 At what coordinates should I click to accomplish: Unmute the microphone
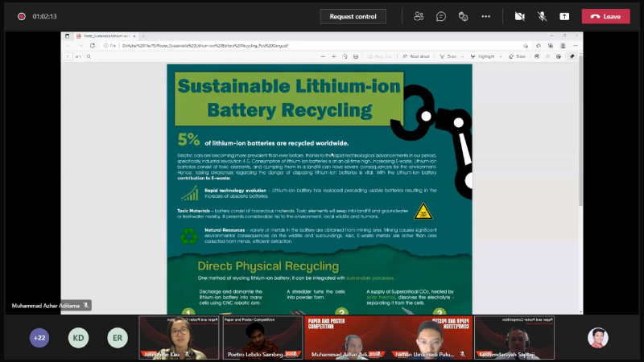(x=542, y=16)
